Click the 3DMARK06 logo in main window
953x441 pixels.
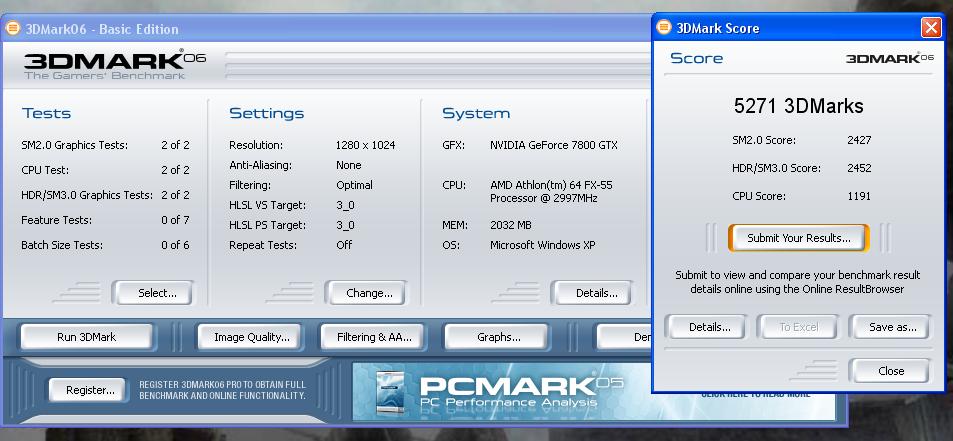(x=114, y=64)
